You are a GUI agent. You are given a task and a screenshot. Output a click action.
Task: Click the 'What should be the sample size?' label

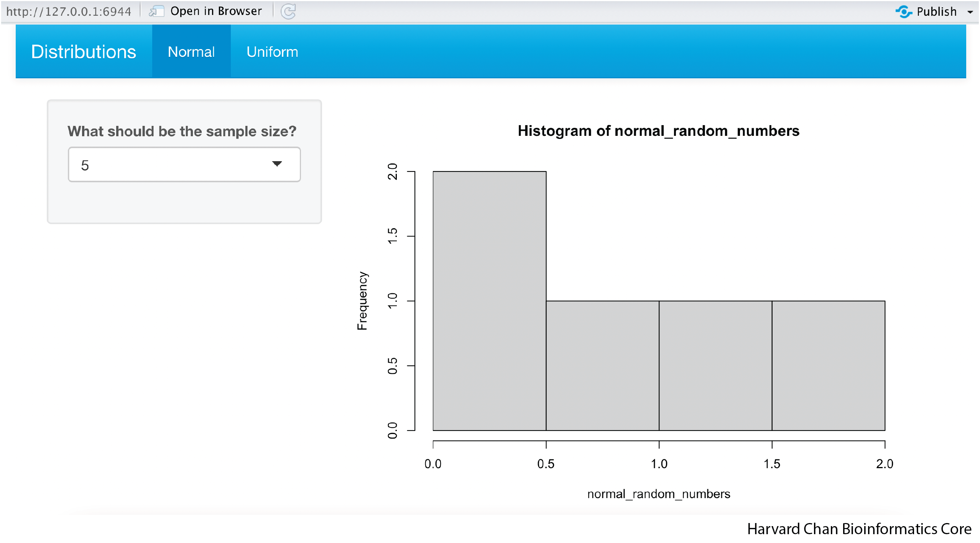182,131
